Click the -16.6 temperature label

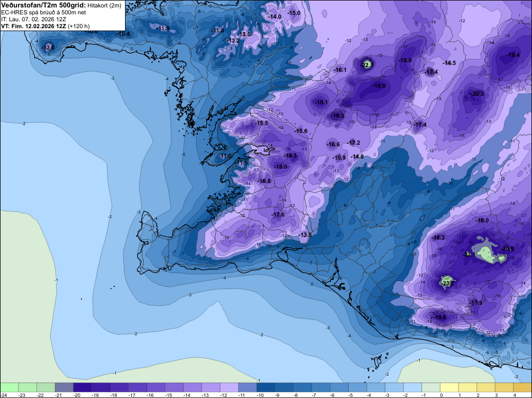333,144
